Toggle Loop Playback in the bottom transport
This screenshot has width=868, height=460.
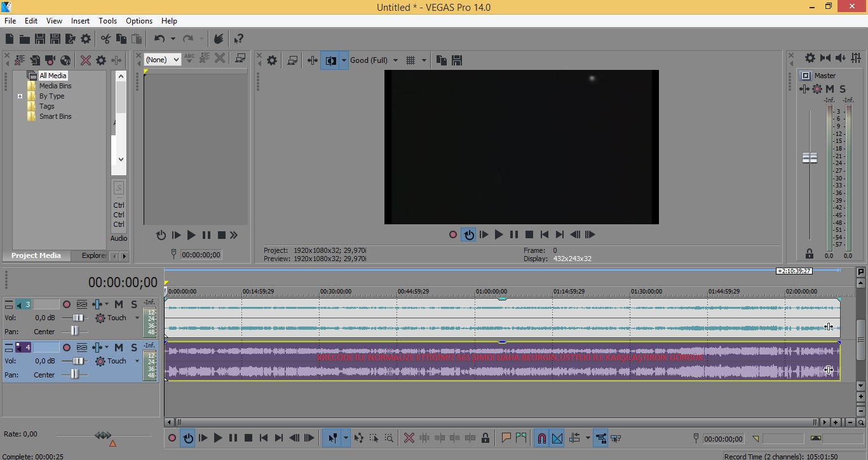[x=188, y=438]
